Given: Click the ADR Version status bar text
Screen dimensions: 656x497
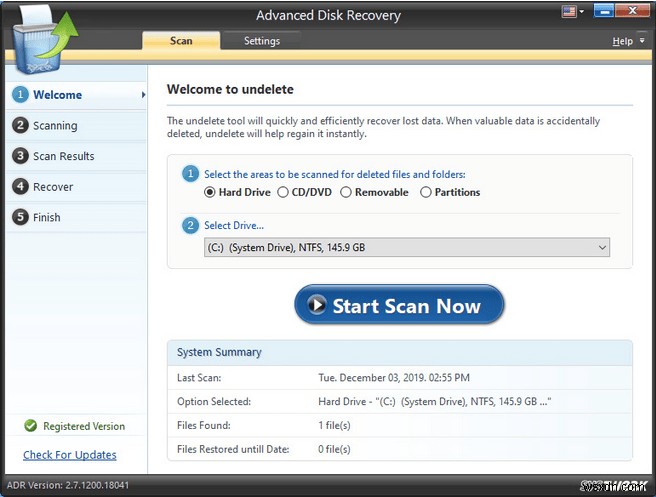Looking at the screenshot, I should click(x=68, y=485).
